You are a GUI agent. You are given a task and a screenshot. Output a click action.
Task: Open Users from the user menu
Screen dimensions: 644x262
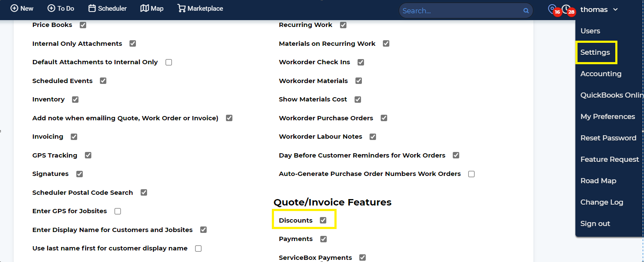(590, 31)
